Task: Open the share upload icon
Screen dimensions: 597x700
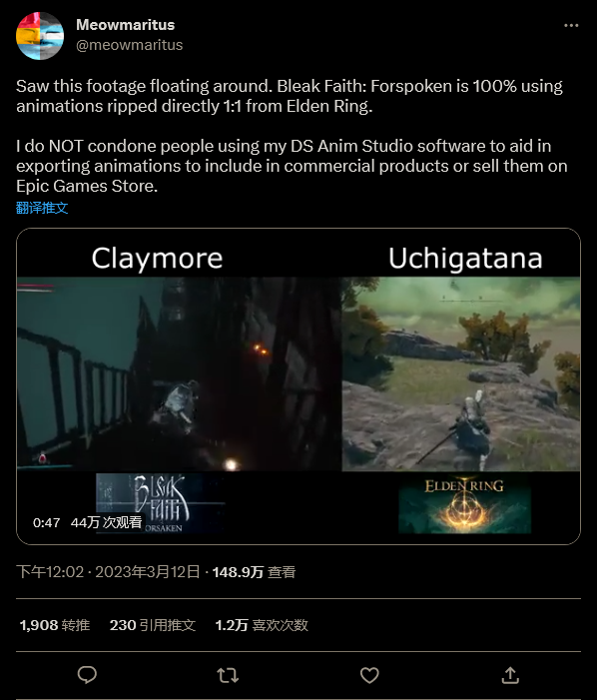Action: click(510, 675)
